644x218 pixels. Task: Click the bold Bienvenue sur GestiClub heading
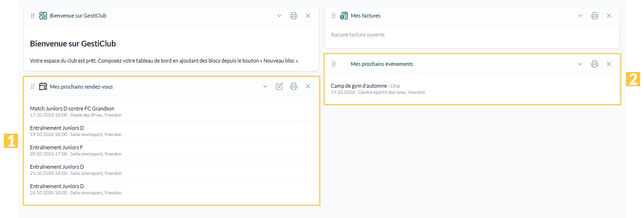73,44
